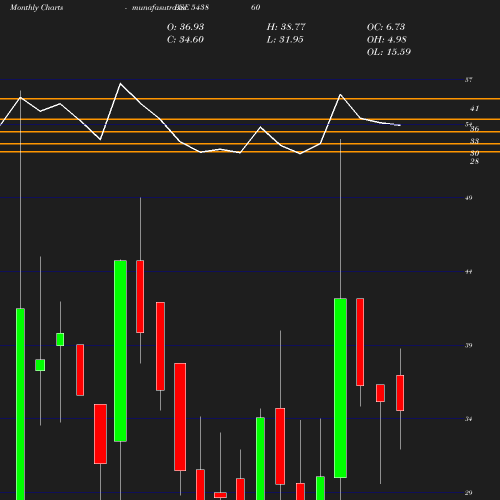Click the high value 'H: 38.77'
The image size is (500, 500).
[x=286, y=27]
